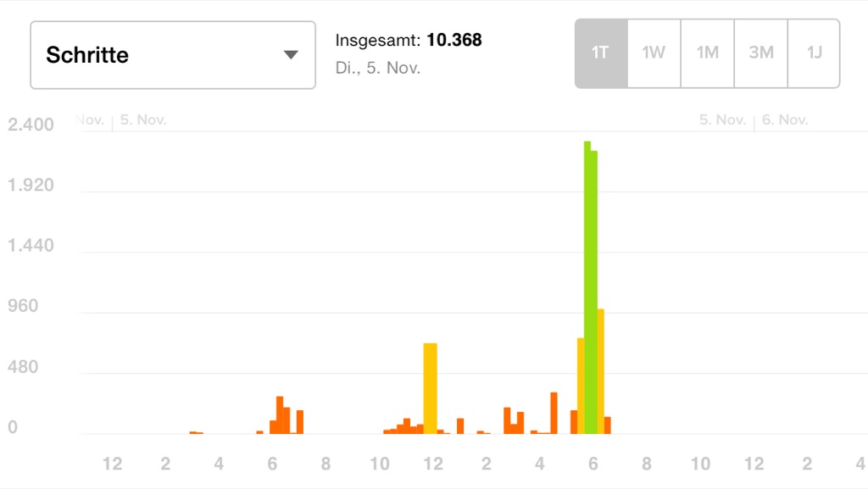Click the 2.400 y-axis label
Image resolution: width=868 pixels, height=489 pixels.
click(x=31, y=125)
